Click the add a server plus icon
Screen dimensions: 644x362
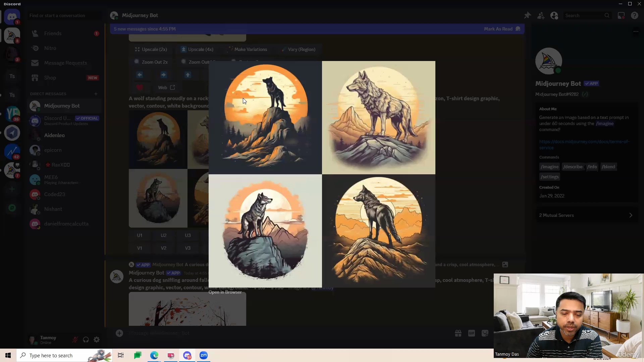pos(12,189)
